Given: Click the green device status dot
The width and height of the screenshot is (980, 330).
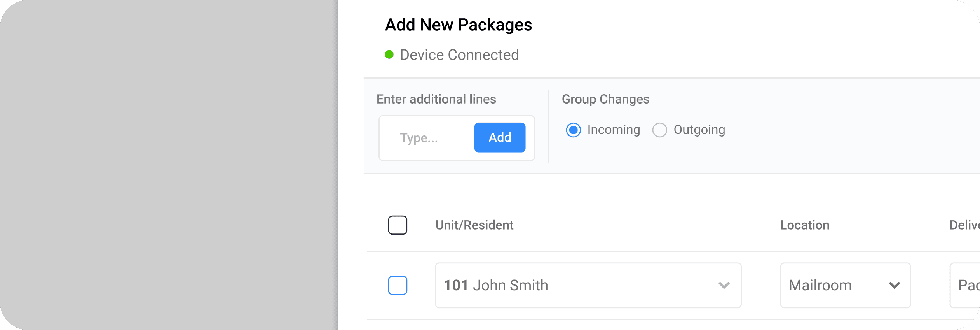Looking at the screenshot, I should 389,54.
